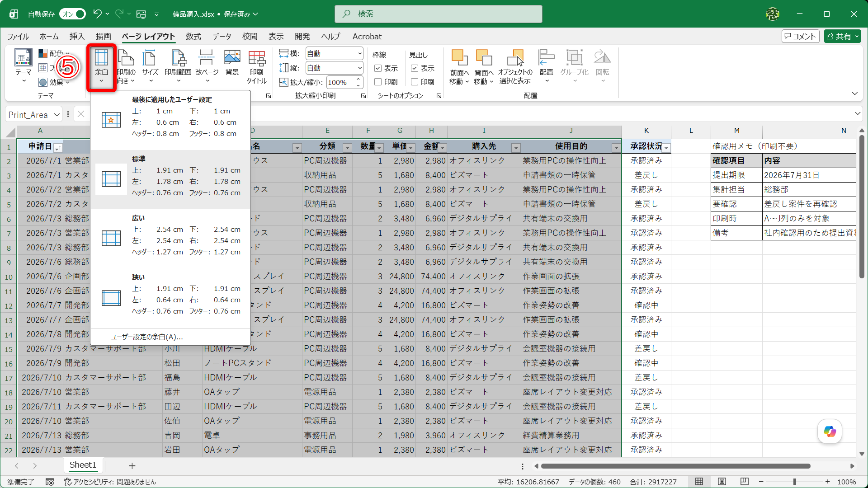Click the user account avatar
The height and width of the screenshot is (488, 868).
coord(772,14)
